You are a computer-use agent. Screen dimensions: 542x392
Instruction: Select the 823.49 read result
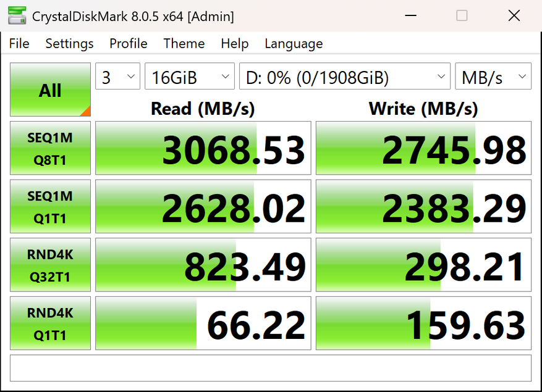point(203,265)
